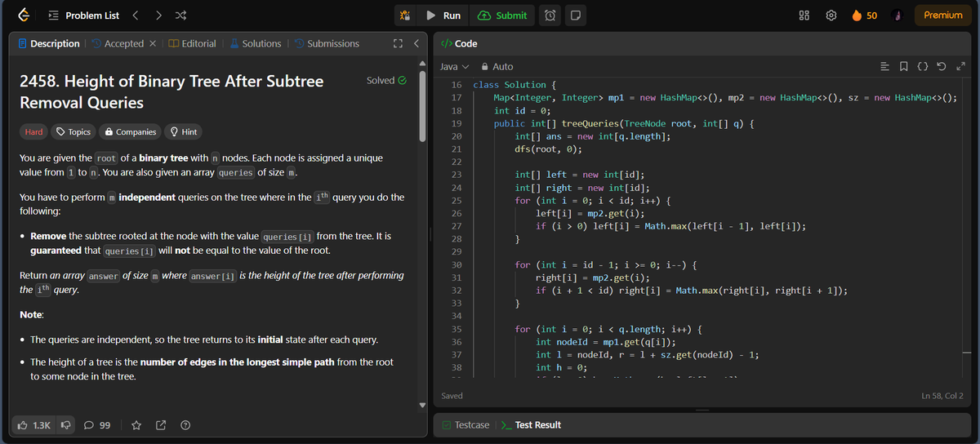Expand the code editor to fullscreen

961,66
